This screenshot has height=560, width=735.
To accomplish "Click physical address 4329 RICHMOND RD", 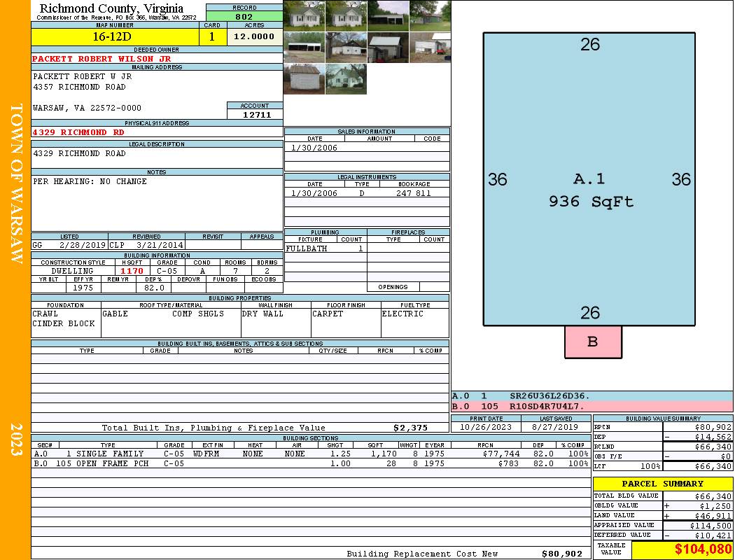I will [x=78, y=132].
